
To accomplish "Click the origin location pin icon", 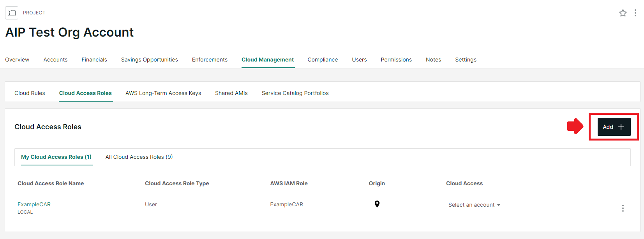I will [377, 204].
